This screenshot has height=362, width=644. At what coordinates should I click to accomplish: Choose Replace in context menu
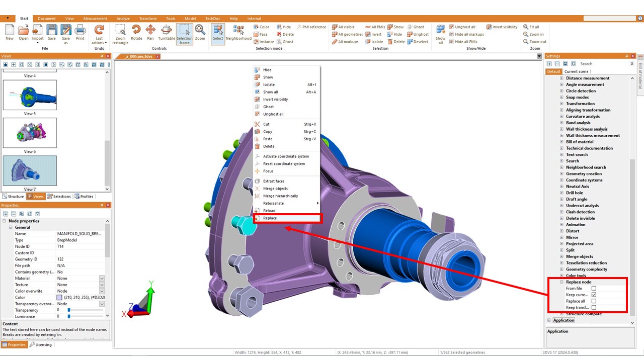(287, 218)
